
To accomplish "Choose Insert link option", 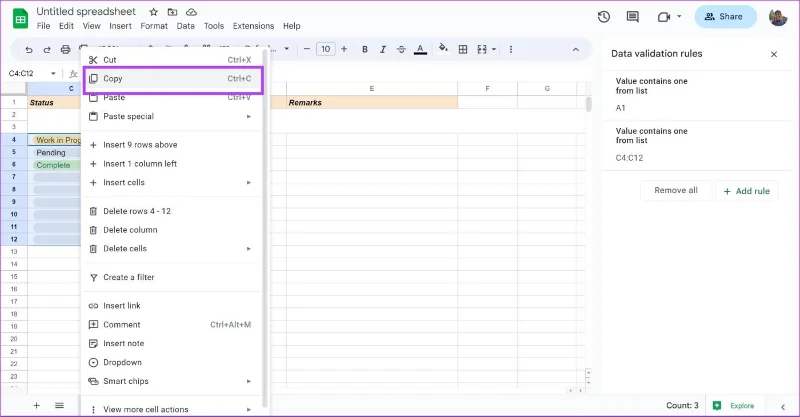I will click(171, 306).
